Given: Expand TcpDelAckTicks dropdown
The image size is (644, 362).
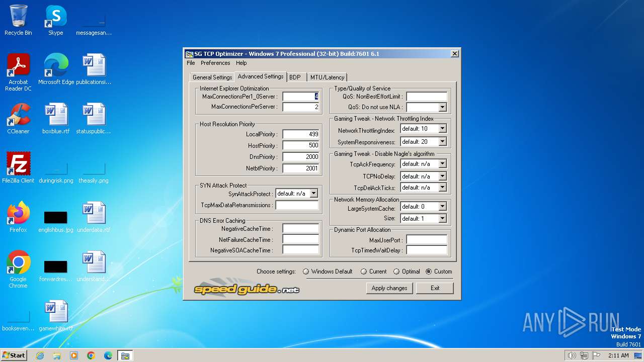Looking at the screenshot, I should coord(442,188).
